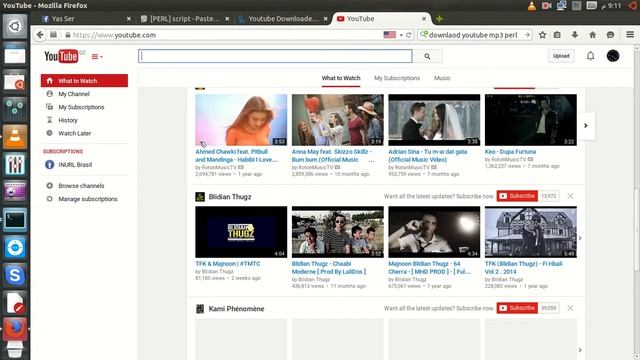Click Firefox icon in the dock

(x=15, y=329)
